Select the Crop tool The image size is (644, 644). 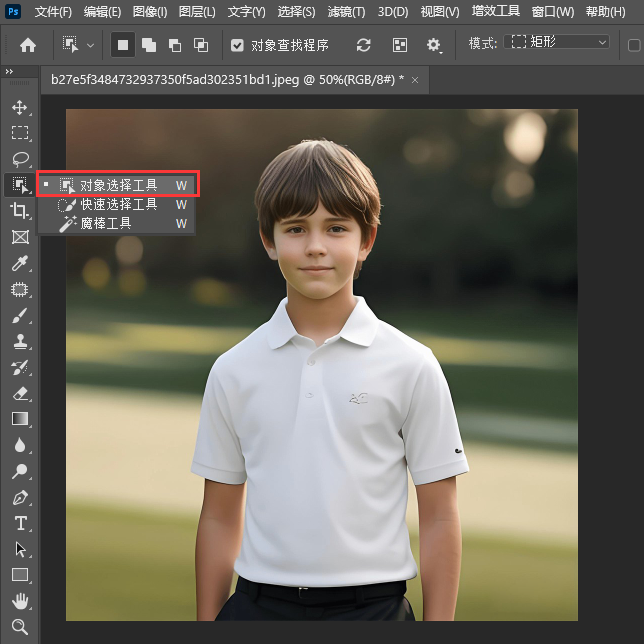(x=20, y=210)
